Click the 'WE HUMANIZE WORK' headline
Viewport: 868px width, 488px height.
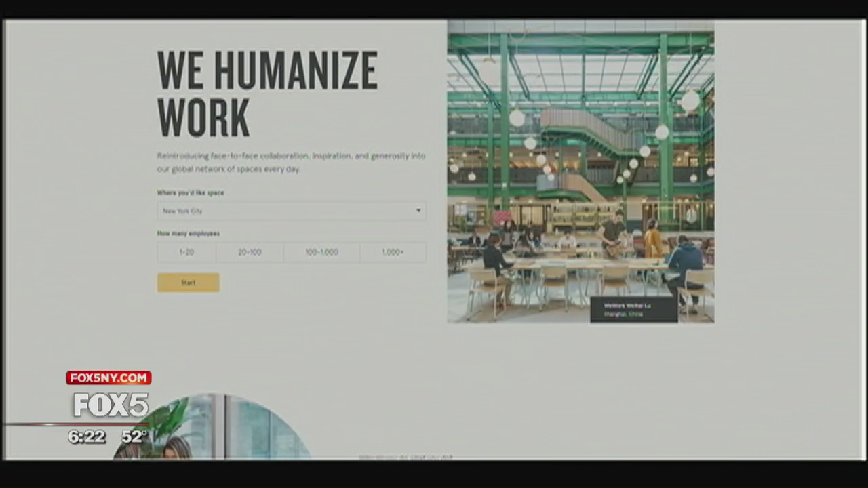[x=267, y=93]
